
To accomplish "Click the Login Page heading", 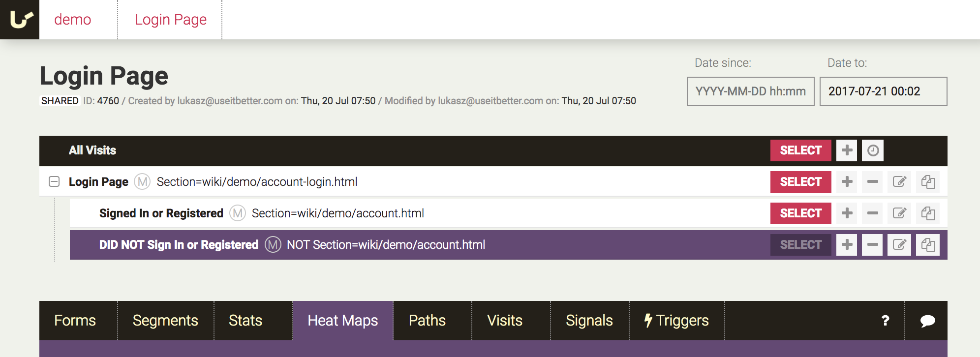I will tap(104, 76).
